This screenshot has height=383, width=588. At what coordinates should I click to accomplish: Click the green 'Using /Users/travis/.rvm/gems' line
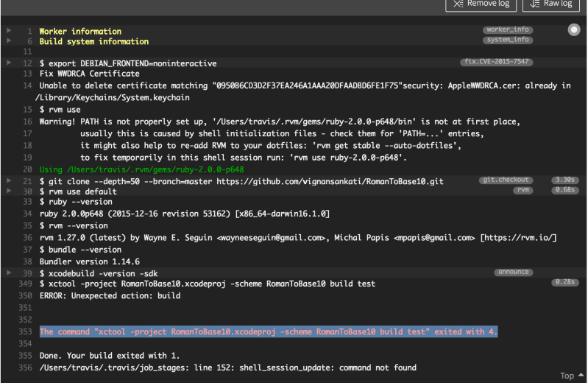[x=142, y=169]
